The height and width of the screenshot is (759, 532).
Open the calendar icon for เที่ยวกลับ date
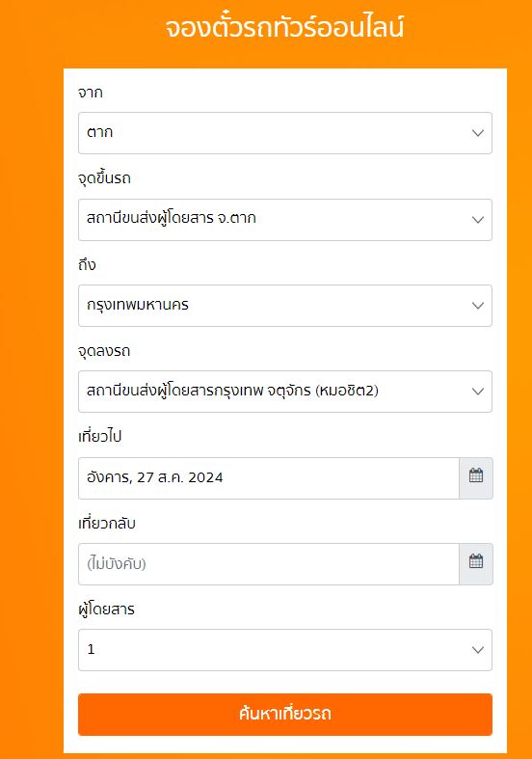(x=476, y=564)
